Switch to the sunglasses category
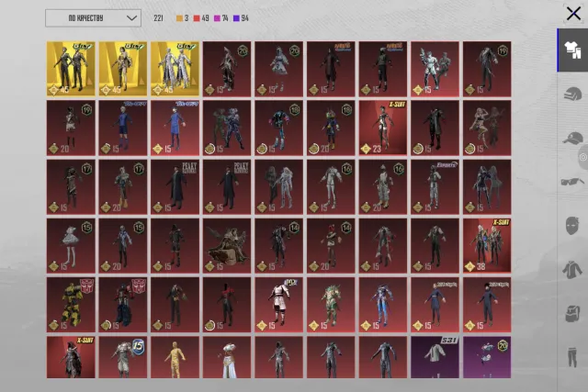This screenshot has height=392, width=588. [572, 182]
